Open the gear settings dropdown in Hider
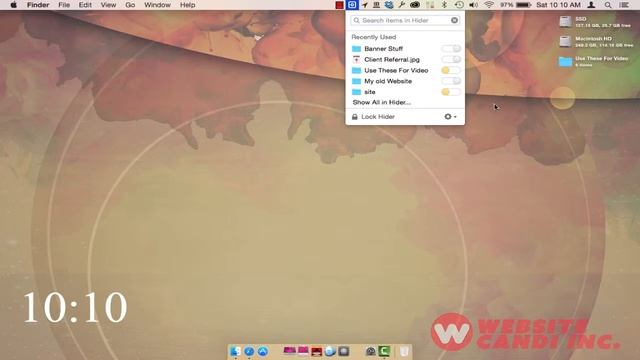 click(450, 117)
